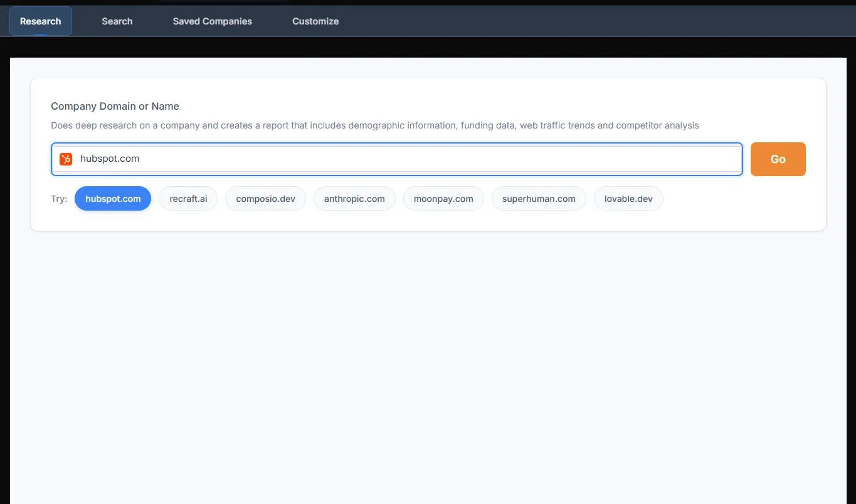Select the hubspot.com suggestion chip

pyautogui.click(x=113, y=199)
